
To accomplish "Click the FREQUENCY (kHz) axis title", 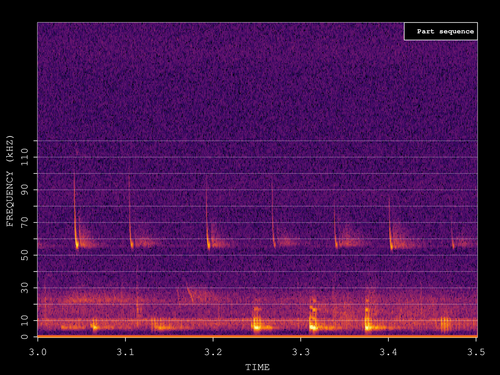I will [10, 181].
